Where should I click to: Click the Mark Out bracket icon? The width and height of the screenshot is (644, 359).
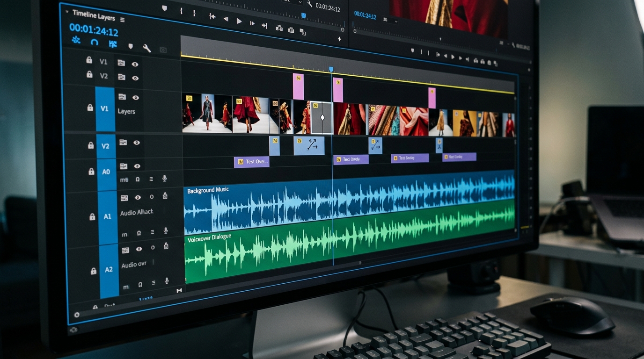click(x=194, y=13)
